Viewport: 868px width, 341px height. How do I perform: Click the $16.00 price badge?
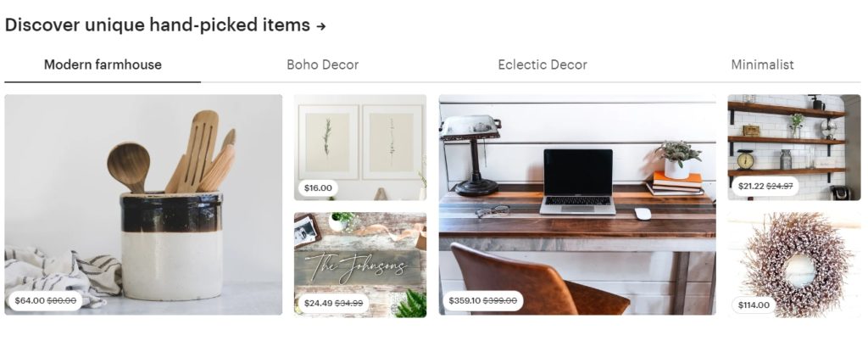pyautogui.click(x=318, y=187)
